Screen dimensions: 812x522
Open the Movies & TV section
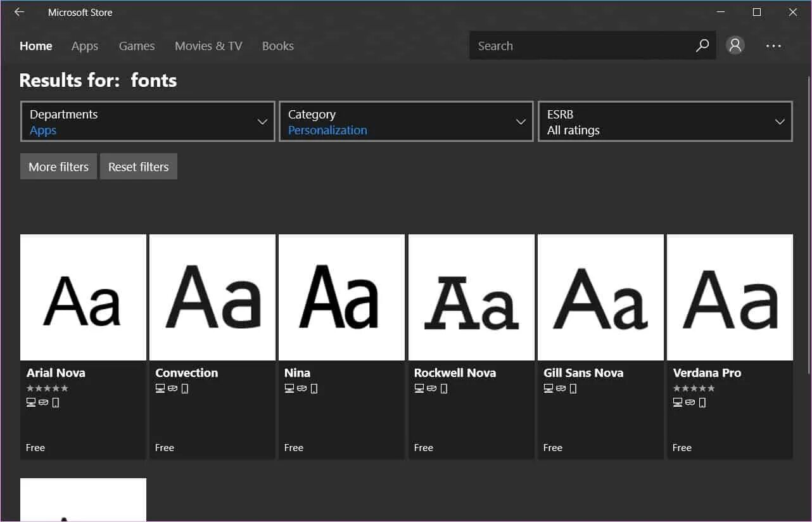pos(208,46)
